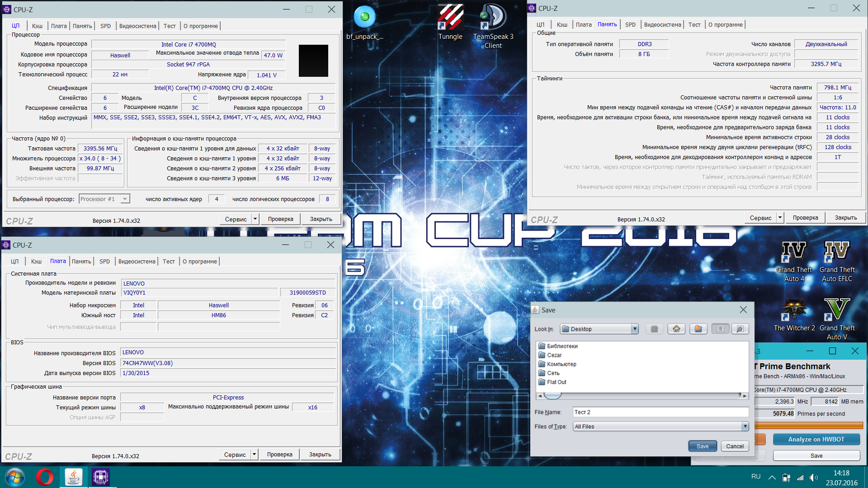This screenshot has width=868, height=488.
Task: Expand Сервис arrow in top-right CPU-Z
Action: (780, 218)
